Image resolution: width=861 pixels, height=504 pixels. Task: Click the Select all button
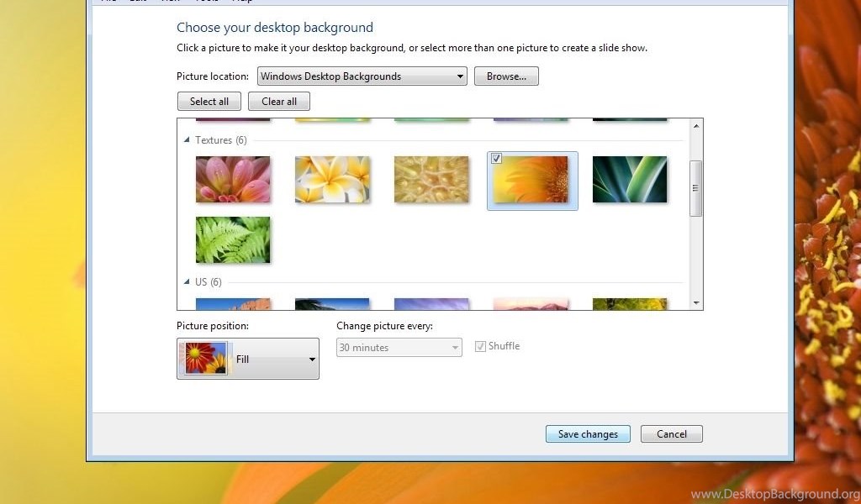[209, 102]
